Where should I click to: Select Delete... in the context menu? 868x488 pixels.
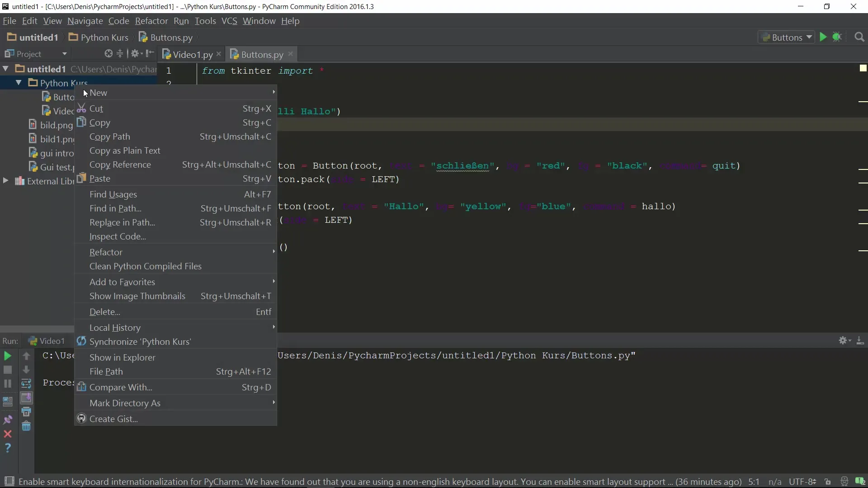[175, 312]
